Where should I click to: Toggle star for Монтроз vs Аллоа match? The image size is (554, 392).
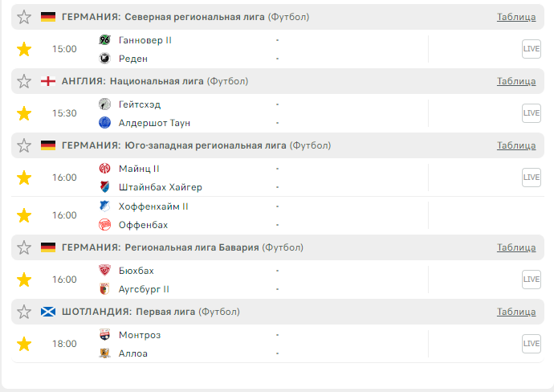pyautogui.click(x=24, y=344)
